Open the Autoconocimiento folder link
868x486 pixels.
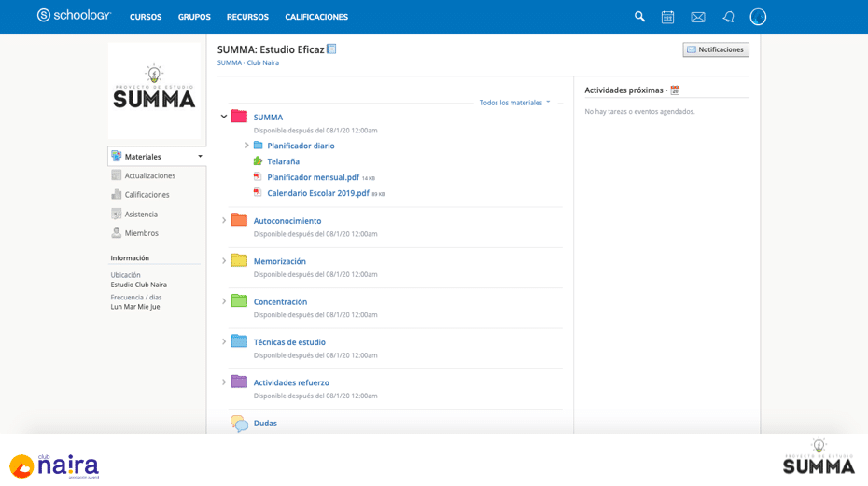[x=287, y=221]
